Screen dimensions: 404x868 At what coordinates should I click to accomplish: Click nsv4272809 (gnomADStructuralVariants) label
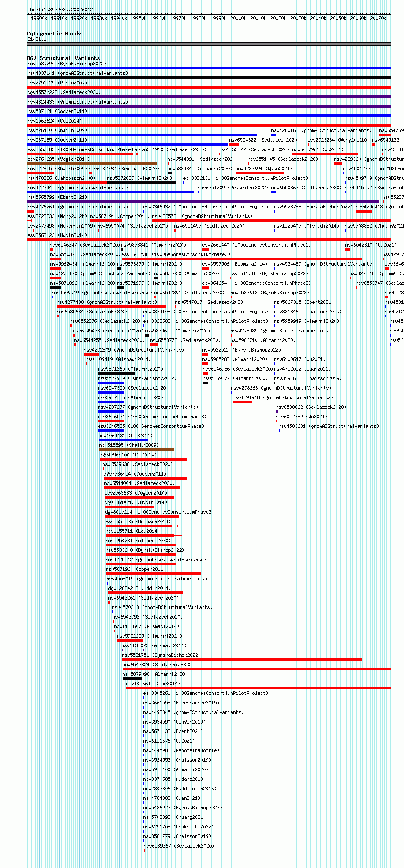coord(134,350)
